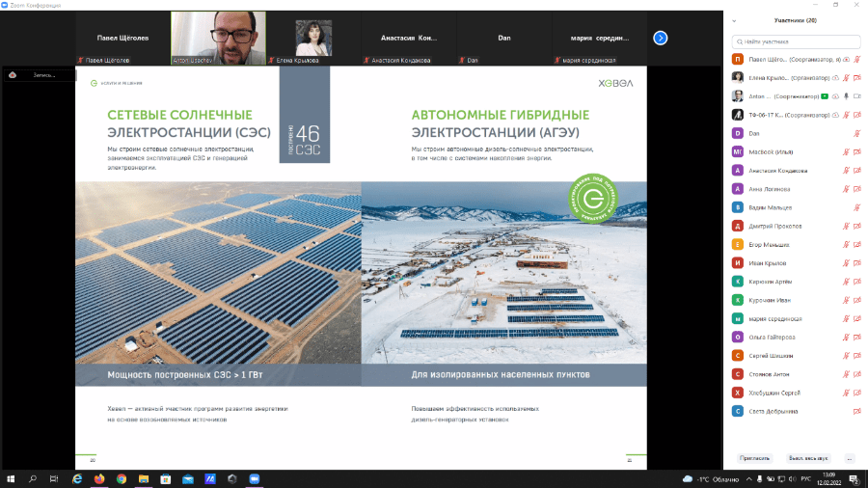Click camera-off icon next to Елена Крылова
The height and width of the screenshot is (488, 868).
point(856,78)
